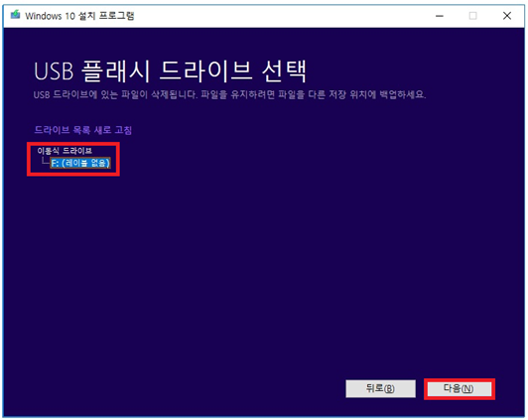Click the Windows 10 setup icon in title bar
This screenshot has height=420, width=528.
tap(15, 15)
